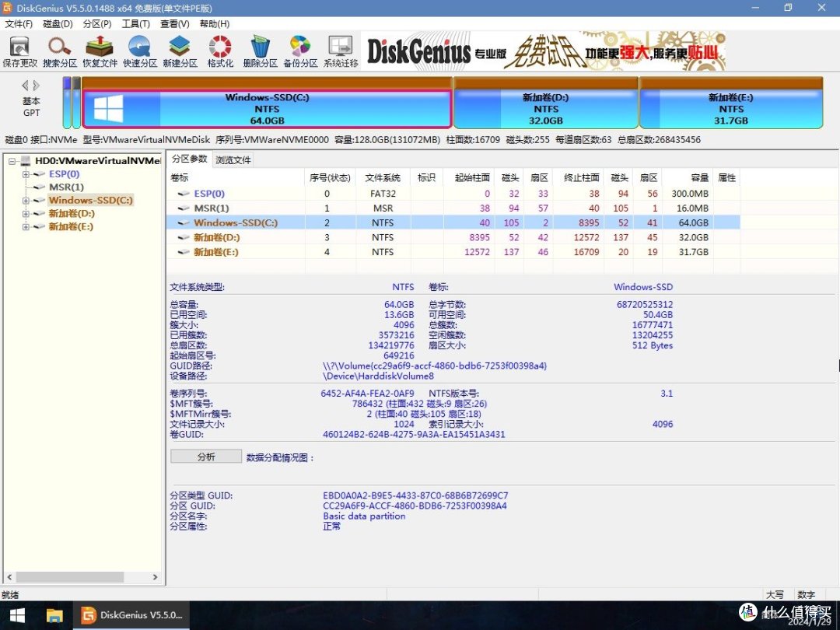
Task: Click the Windows Start button on taskbar
Action: point(18,615)
